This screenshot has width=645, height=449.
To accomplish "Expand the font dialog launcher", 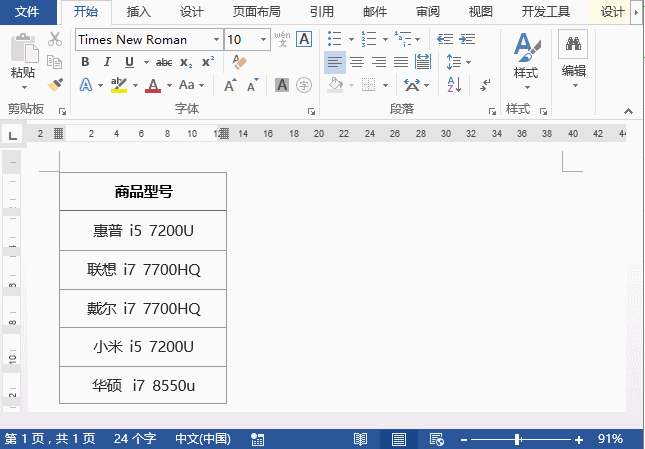I will point(311,110).
